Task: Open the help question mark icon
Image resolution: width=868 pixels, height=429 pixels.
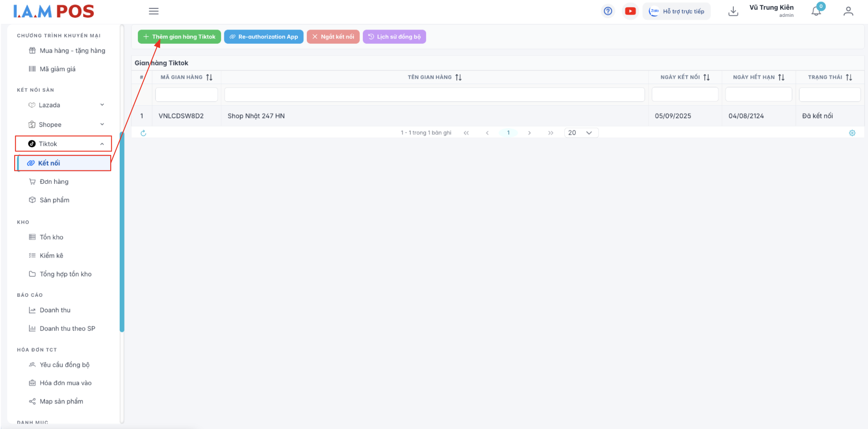Action: tap(607, 11)
